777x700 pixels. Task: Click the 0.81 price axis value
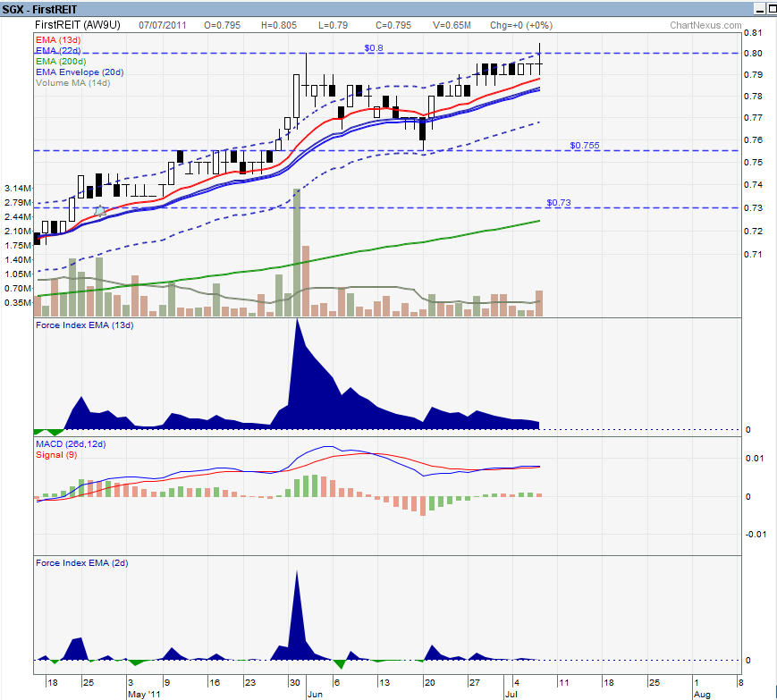pyautogui.click(x=753, y=33)
